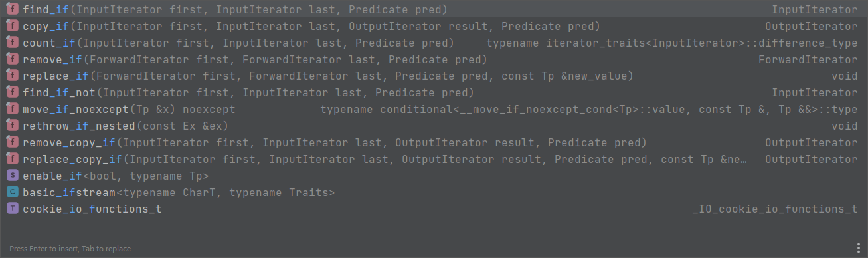Click the function icon next to rethrow_if_nested
The height and width of the screenshot is (258, 868).
(x=12, y=126)
